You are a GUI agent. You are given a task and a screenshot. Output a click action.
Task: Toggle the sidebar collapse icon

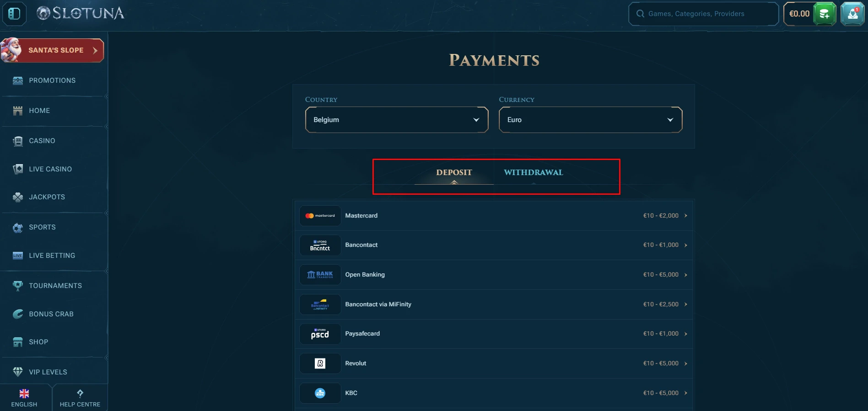point(14,14)
